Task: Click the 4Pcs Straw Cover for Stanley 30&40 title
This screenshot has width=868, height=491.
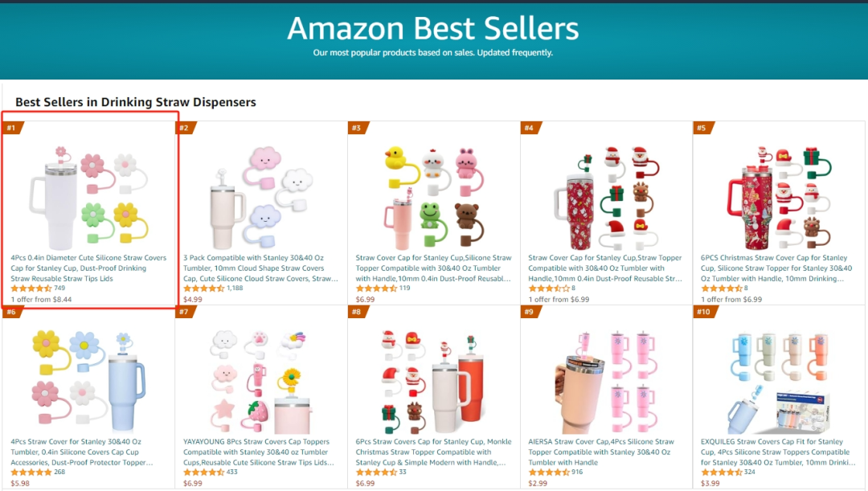Action: pos(82,452)
